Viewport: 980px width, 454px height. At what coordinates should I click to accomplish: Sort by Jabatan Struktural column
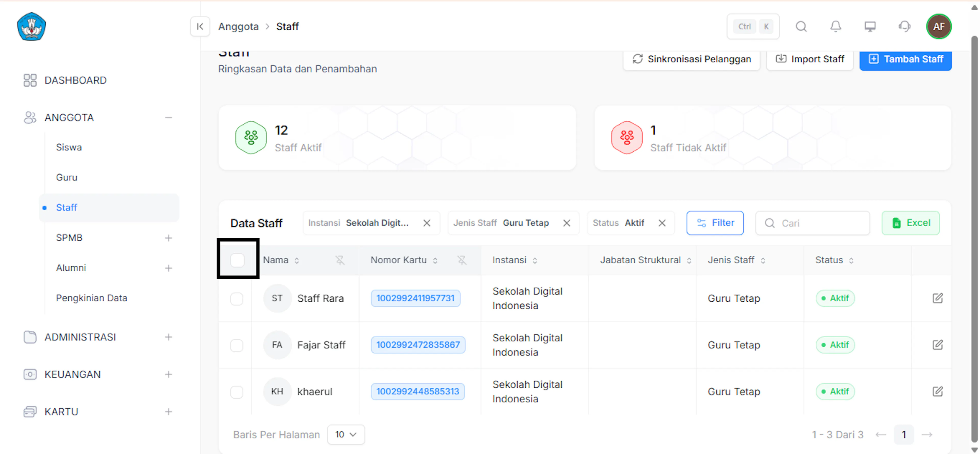pyautogui.click(x=689, y=260)
